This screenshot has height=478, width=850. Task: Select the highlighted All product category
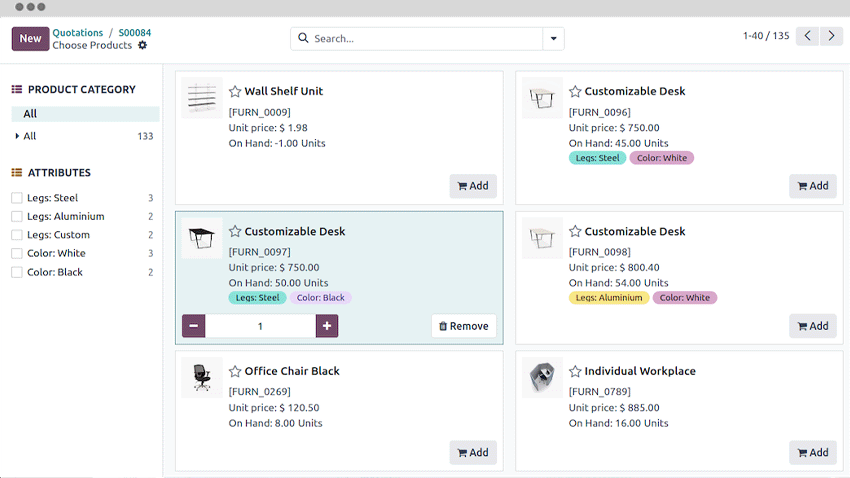(x=30, y=114)
